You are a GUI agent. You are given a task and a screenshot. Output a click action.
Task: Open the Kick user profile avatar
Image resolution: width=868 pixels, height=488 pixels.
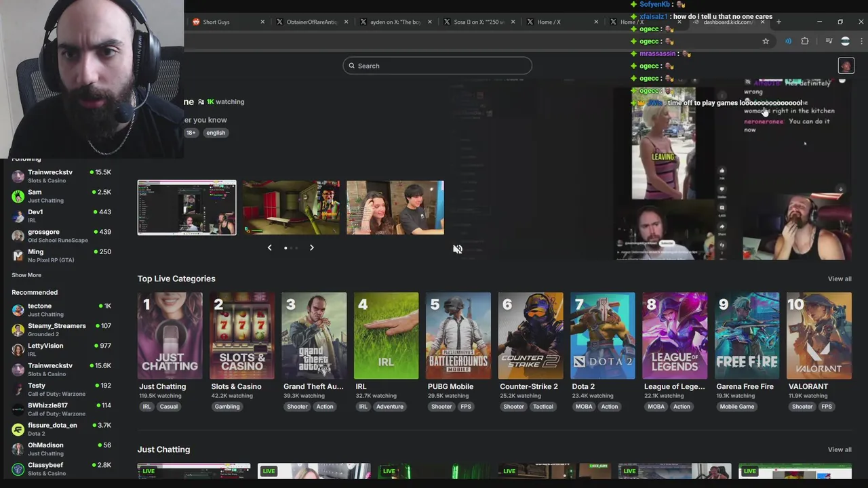(846, 66)
